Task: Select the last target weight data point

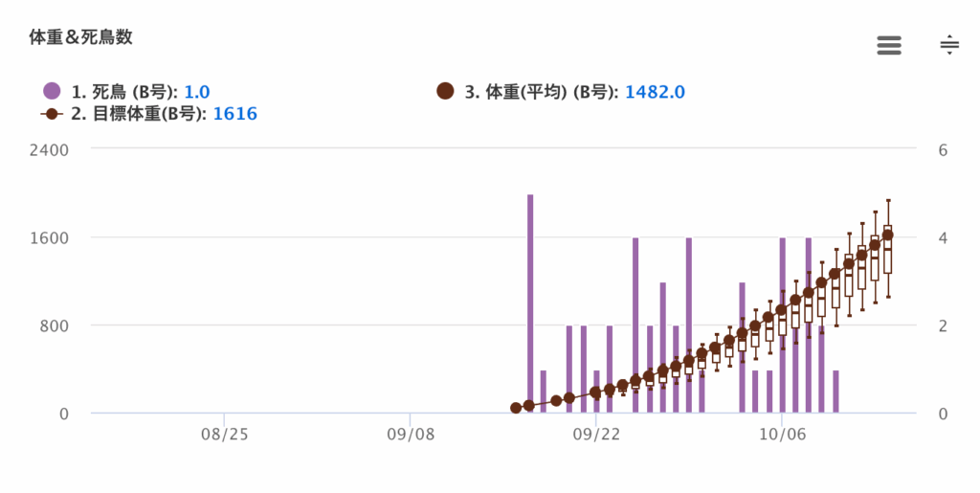Action: pos(887,235)
